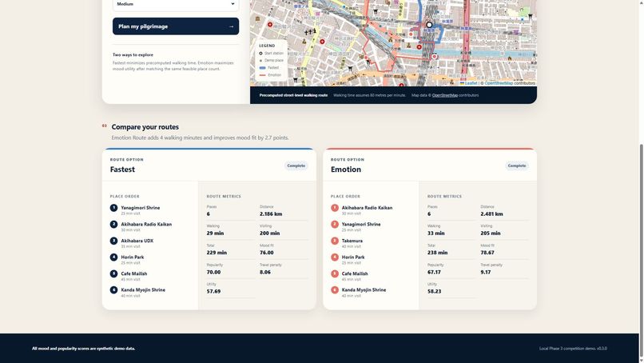
Task: Click number 6 badge beside Kanda Myojin Shrine in Fastest
Action: pos(113,289)
